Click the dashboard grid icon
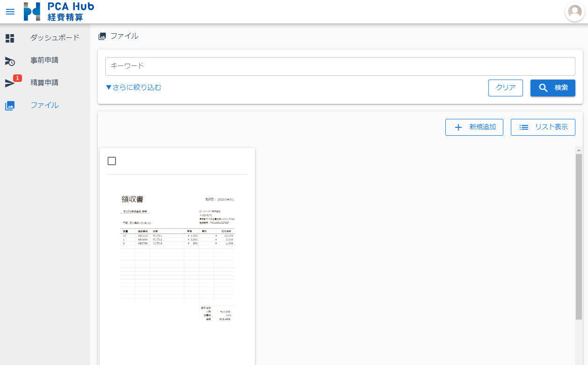588x365 pixels. (10, 38)
